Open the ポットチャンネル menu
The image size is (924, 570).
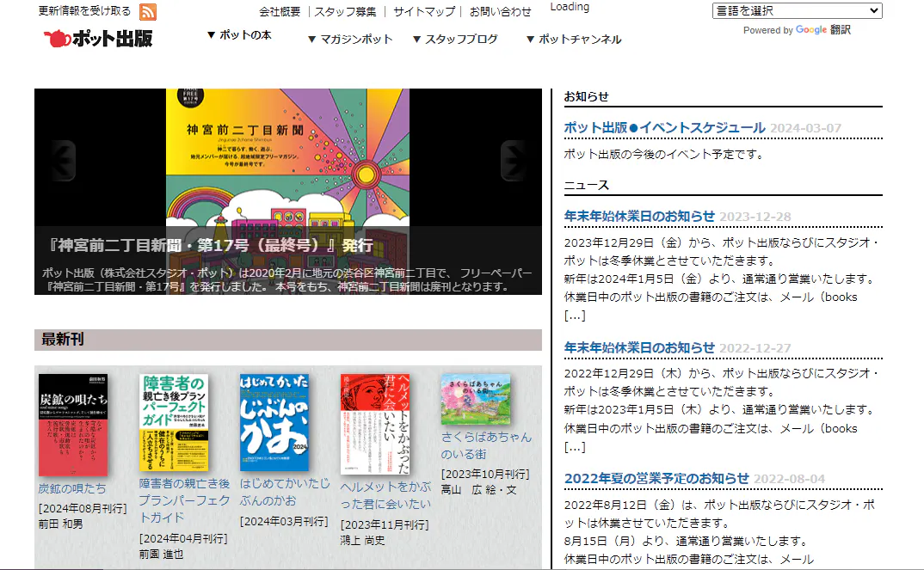tap(573, 40)
